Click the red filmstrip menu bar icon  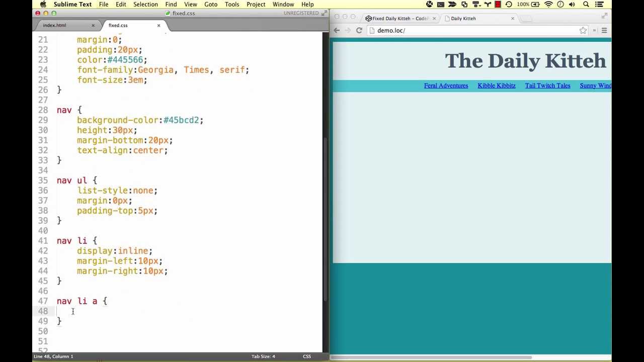coord(498,5)
